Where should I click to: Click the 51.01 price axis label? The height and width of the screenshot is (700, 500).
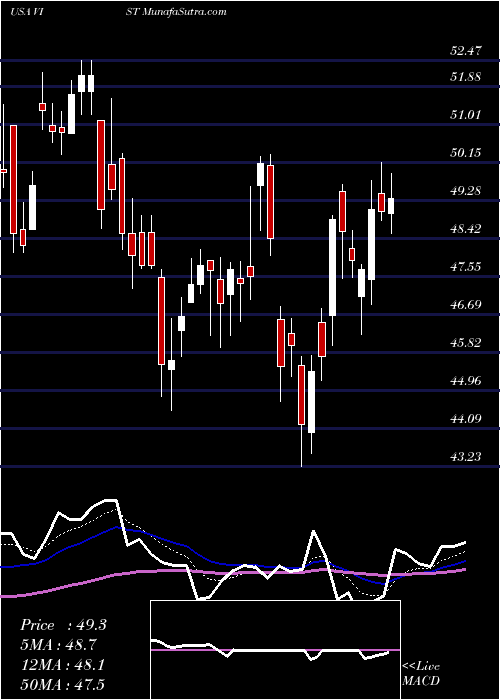pos(465,115)
